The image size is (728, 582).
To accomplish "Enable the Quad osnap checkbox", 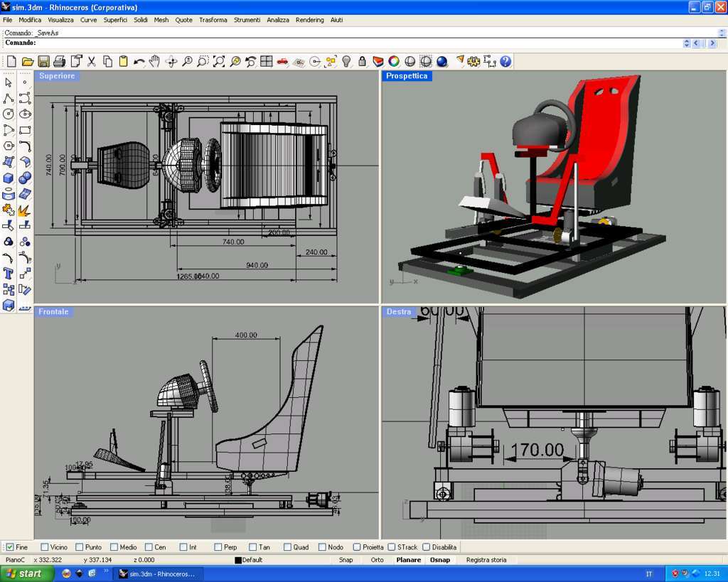I will point(287,547).
